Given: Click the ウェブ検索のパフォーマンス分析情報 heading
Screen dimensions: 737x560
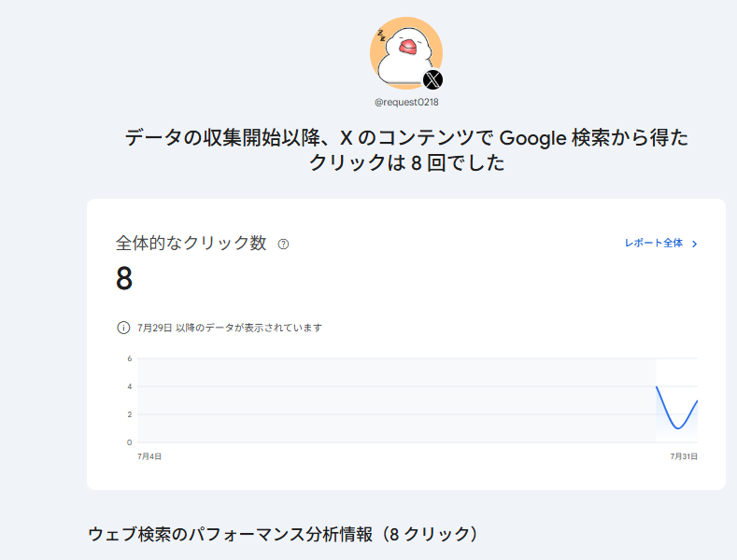Looking at the screenshot, I should (283, 534).
